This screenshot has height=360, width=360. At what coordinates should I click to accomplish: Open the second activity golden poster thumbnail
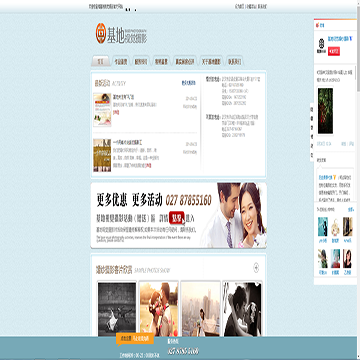point(102,155)
